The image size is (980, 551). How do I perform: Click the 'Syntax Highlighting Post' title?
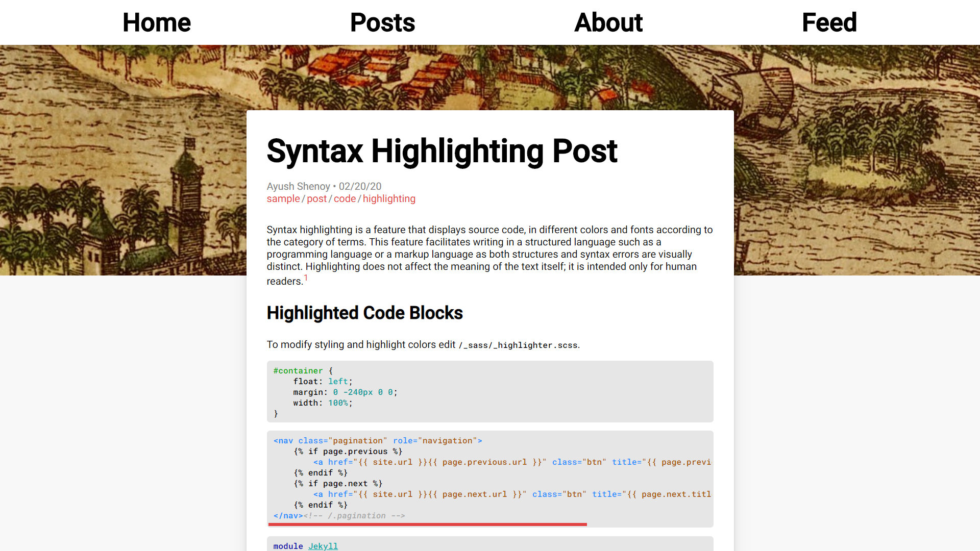pos(442,151)
